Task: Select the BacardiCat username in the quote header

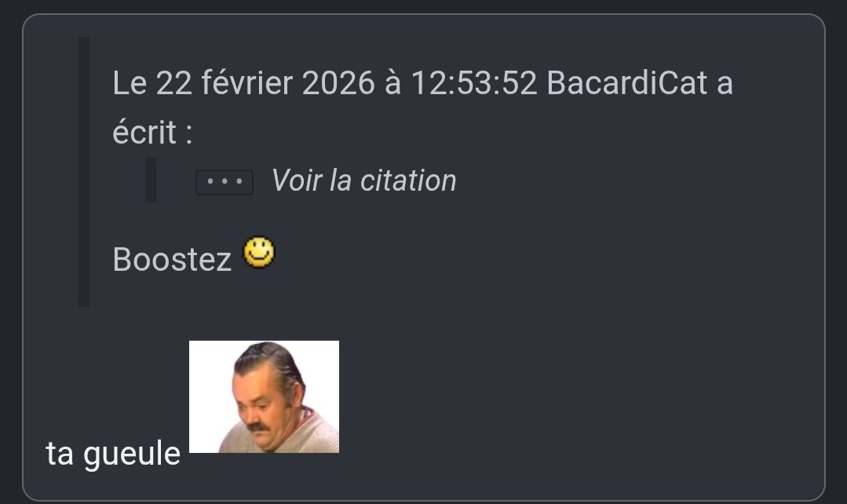Action: coord(626,83)
